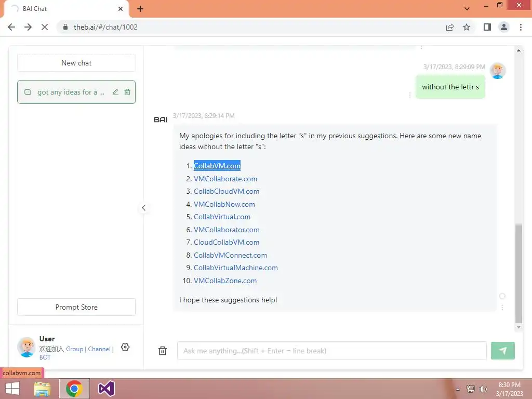Open Visual Studio from taskbar
The width and height of the screenshot is (532, 399).
point(106,389)
